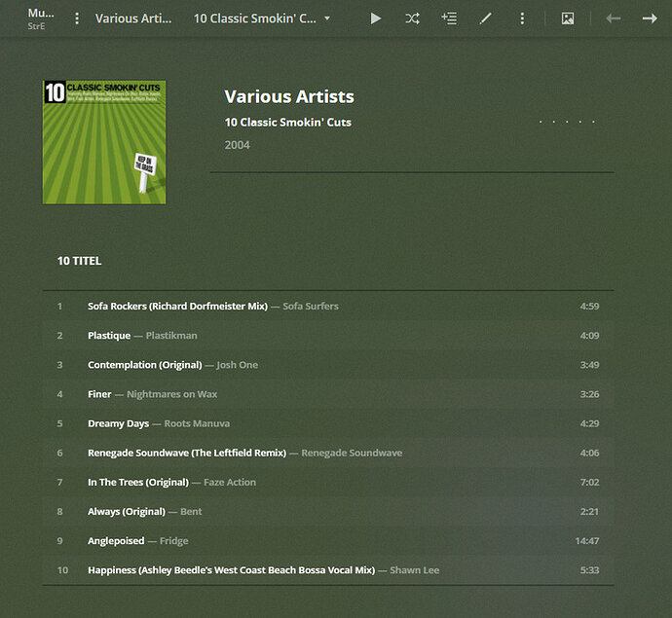This screenshot has width=672, height=618.
Task: Click the dropdown arrow after album title
Action: pos(327,18)
